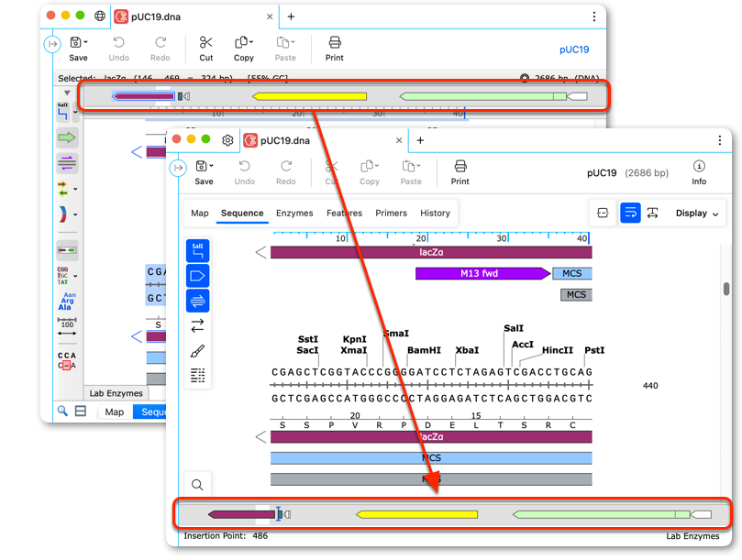This screenshot has width=742, height=560.
Task: Toggle double strand lines button back window
Action: click(67, 163)
